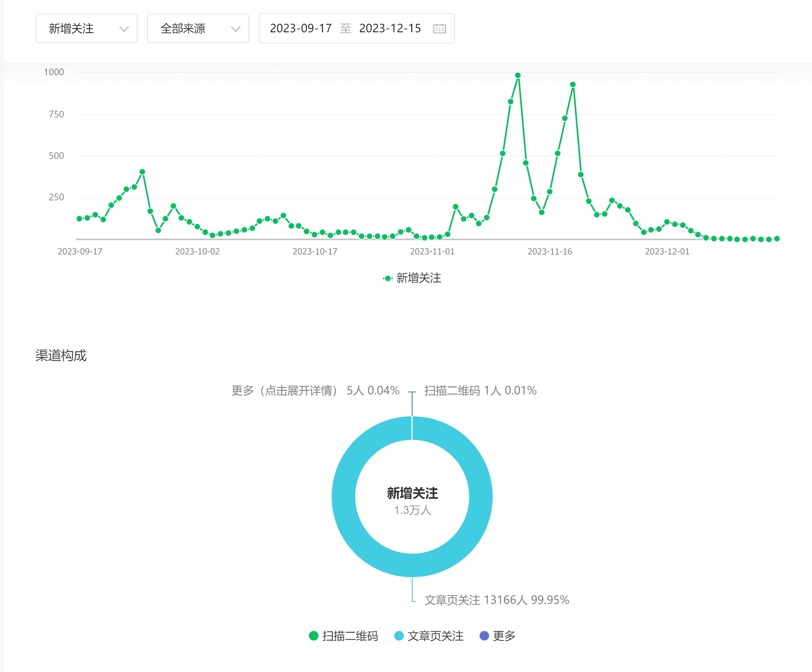Click chevron arrow on 全部来源 dropdown
The image size is (812, 672).
236,29
